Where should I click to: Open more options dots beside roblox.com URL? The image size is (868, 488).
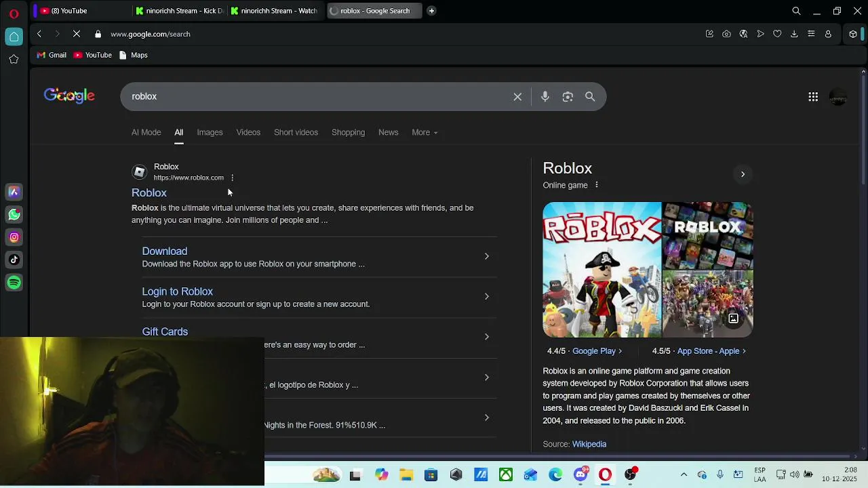[x=232, y=178]
